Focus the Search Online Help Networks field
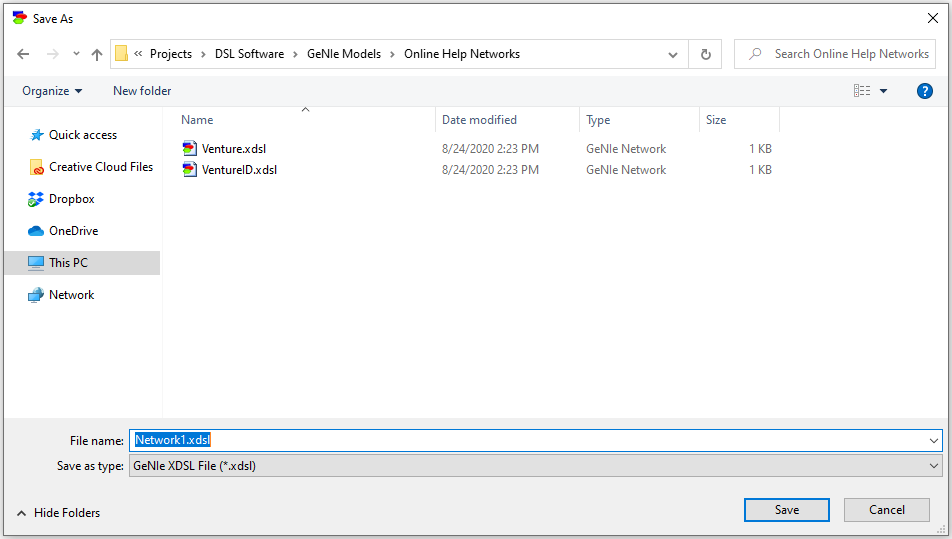952x539 pixels. point(835,54)
